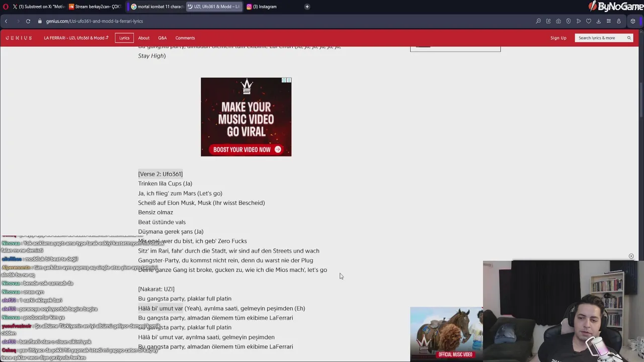Reload the Genius page
The image size is (644, 362).
coord(28,21)
